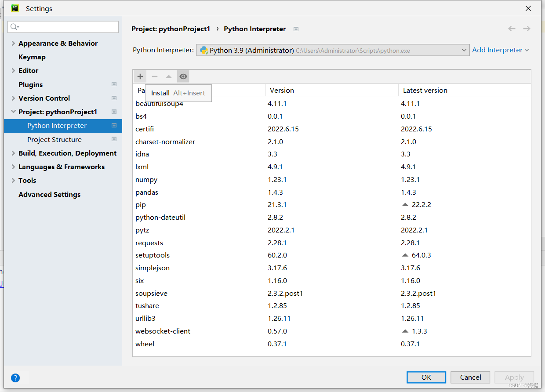Select the pytz package row
The width and height of the screenshot is (545, 392).
point(332,230)
